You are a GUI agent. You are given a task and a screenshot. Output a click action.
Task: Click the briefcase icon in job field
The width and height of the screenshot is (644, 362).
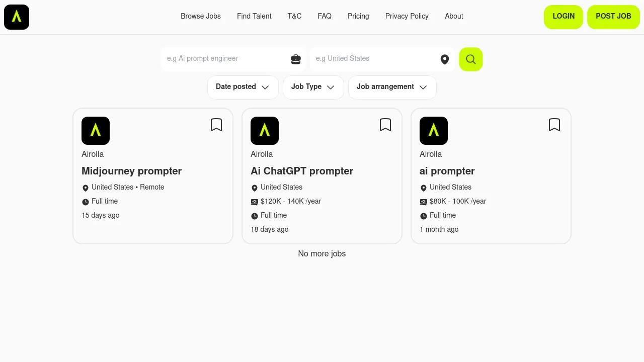[x=296, y=59]
